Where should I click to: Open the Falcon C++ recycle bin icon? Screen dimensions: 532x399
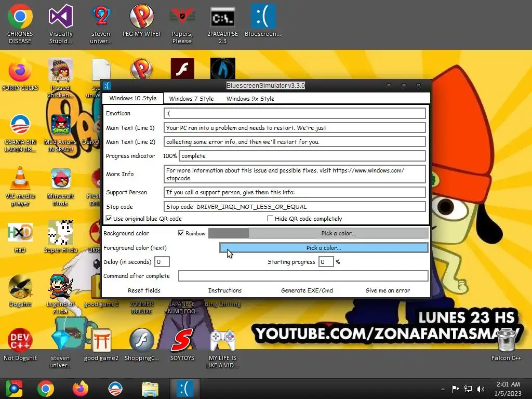pyautogui.click(x=506, y=345)
